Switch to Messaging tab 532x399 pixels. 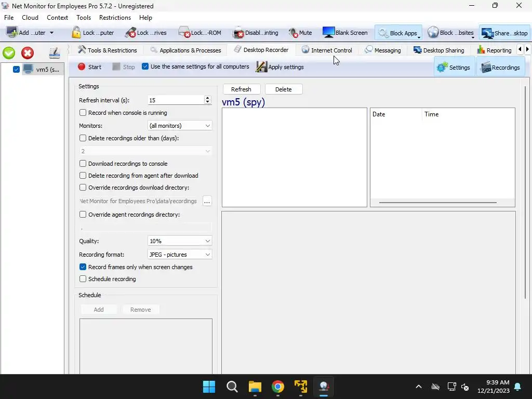point(383,50)
